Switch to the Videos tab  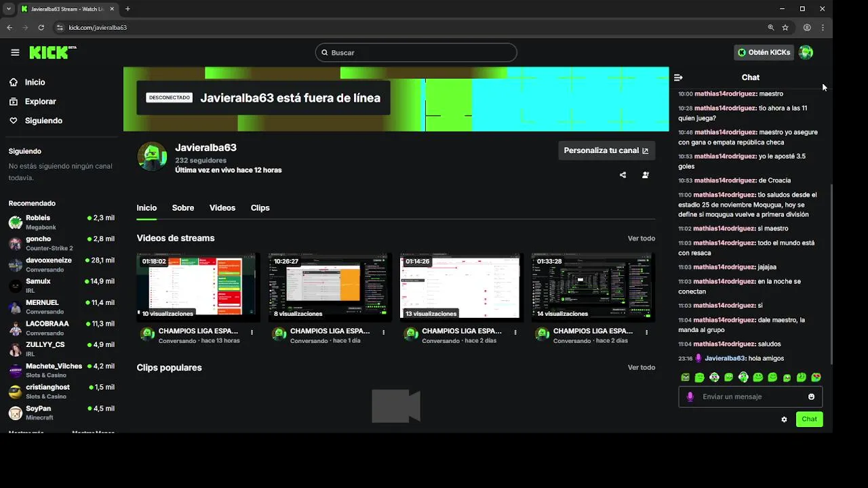point(222,208)
